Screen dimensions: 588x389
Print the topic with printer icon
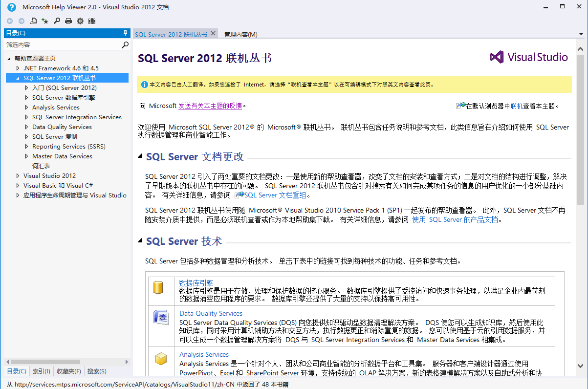[68, 21]
